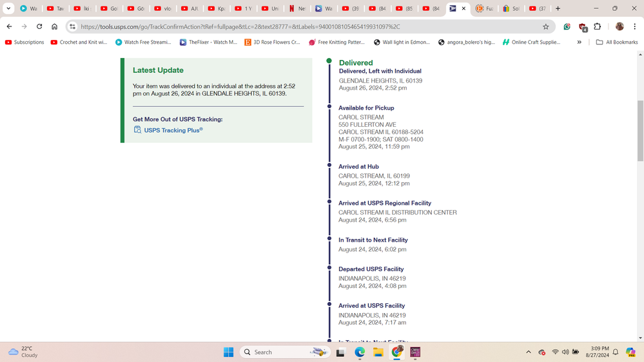Open the angora_bolero bookmark
The height and width of the screenshot is (362, 644).
467,42
